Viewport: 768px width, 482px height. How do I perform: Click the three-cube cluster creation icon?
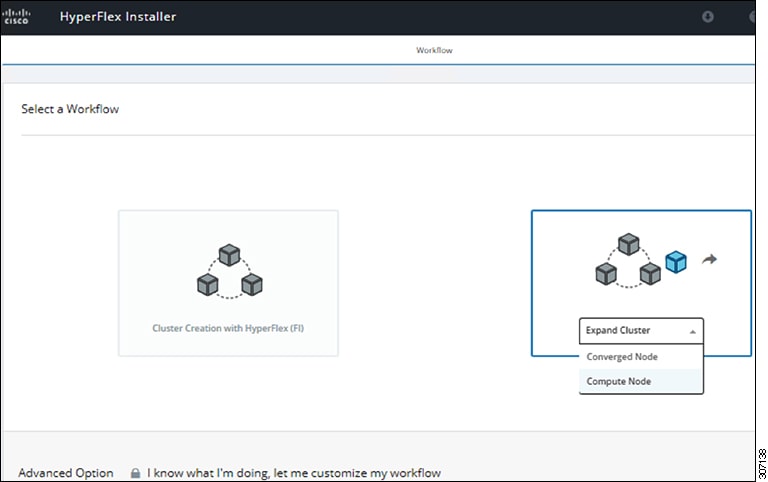[x=229, y=271]
